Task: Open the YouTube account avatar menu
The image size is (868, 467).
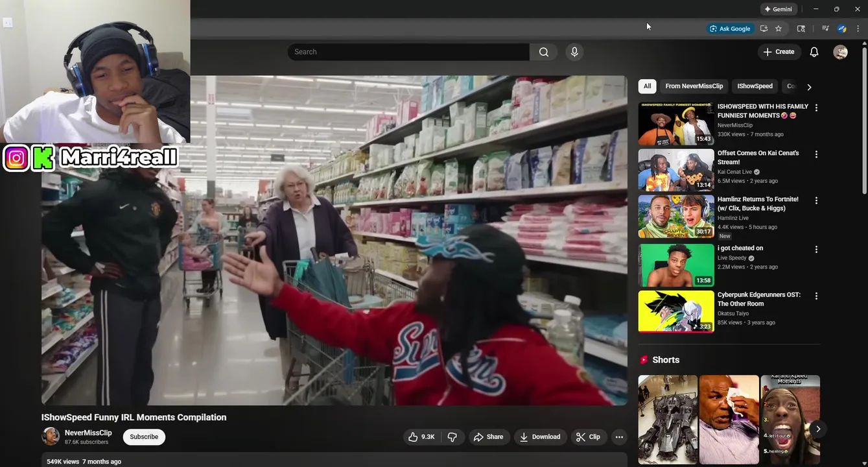Action: (840, 53)
